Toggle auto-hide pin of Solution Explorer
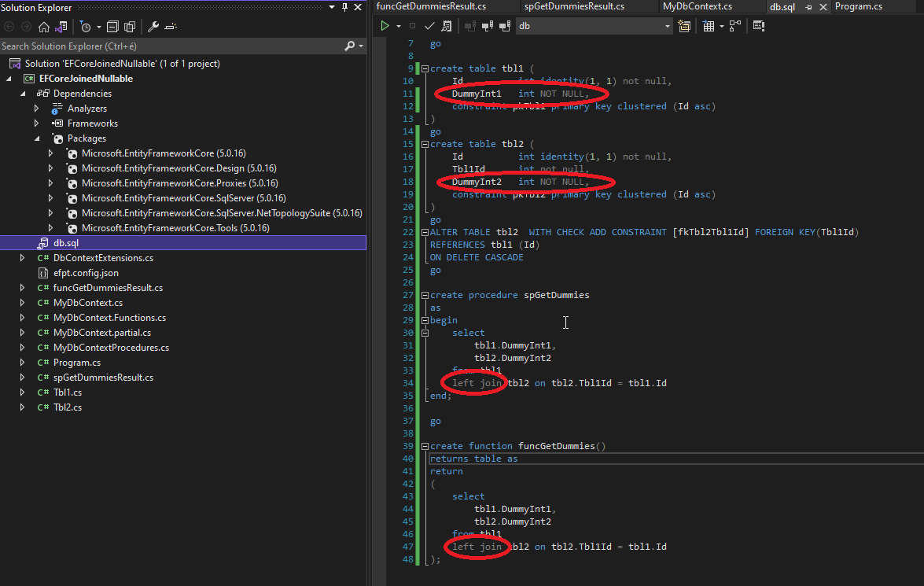 344,7
